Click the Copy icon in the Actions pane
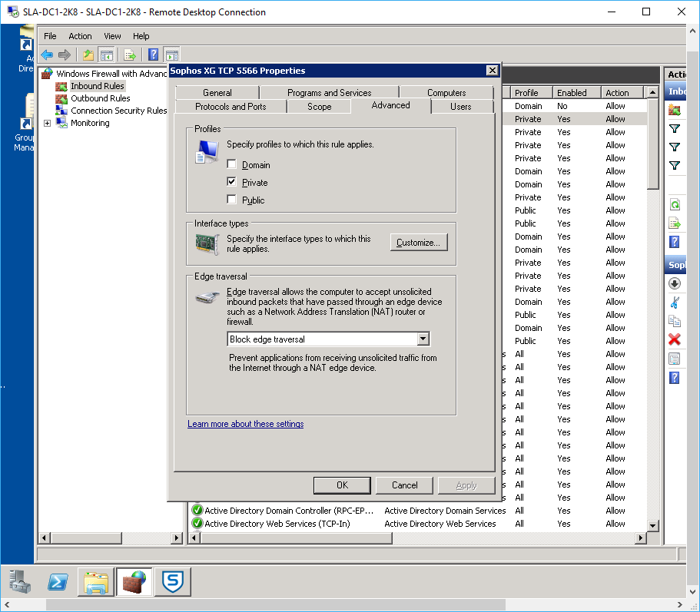700x612 pixels. coord(675,321)
